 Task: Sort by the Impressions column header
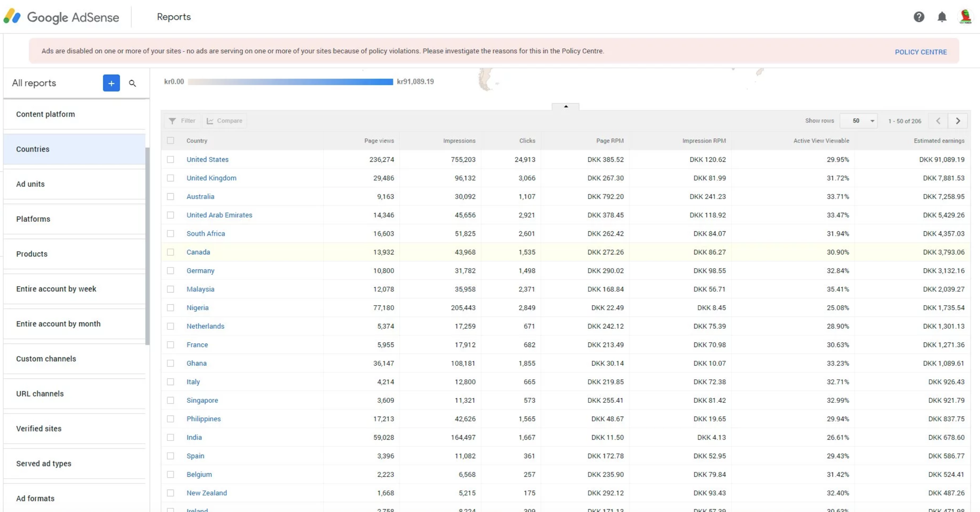point(459,141)
